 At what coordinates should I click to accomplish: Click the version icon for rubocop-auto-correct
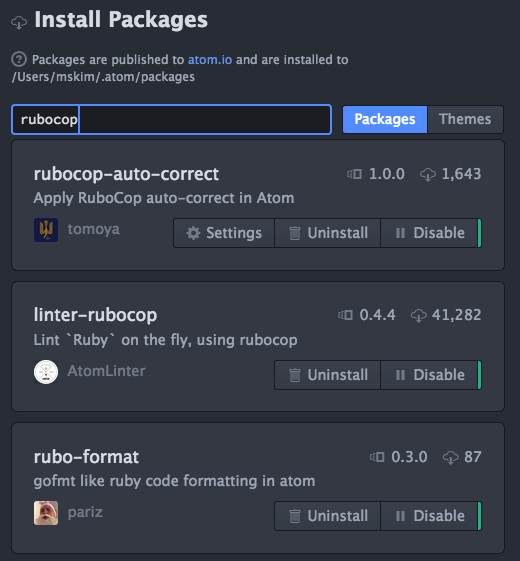[354, 174]
